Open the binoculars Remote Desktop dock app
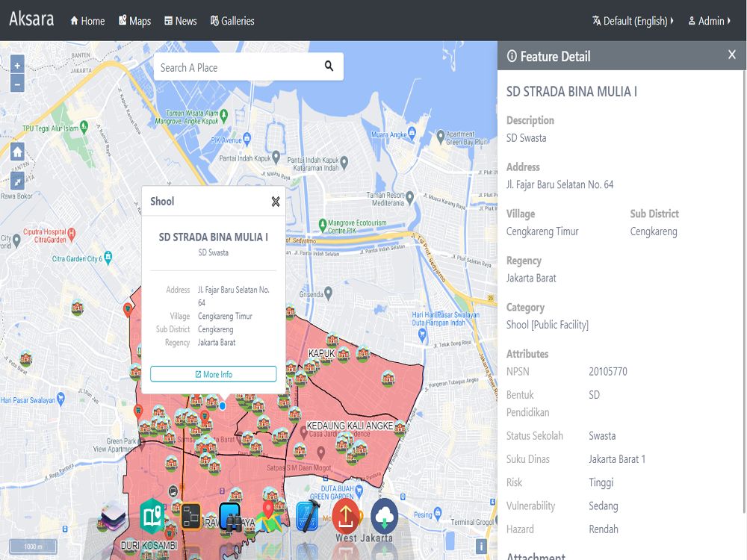This screenshot has width=747, height=560. [230, 517]
